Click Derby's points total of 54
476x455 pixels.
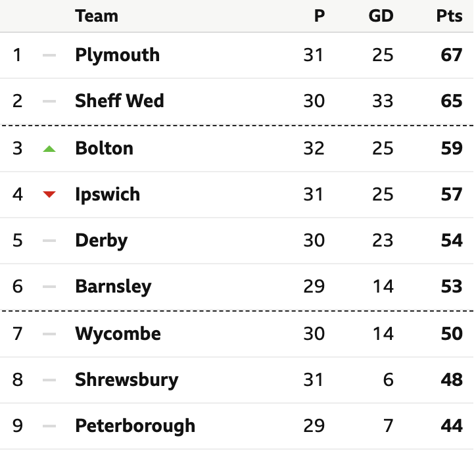[452, 241]
